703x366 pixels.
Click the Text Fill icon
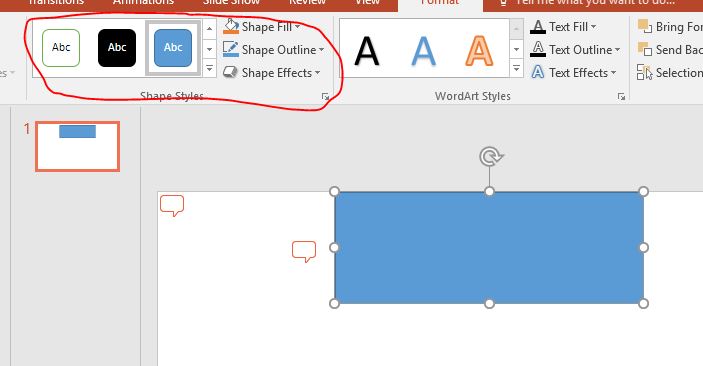[x=538, y=27]
